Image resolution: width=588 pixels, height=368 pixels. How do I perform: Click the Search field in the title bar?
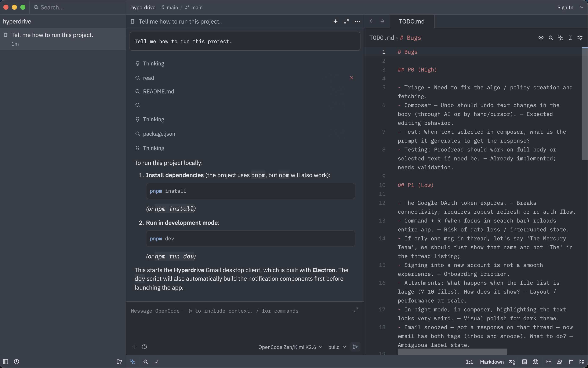click(78, 7)
